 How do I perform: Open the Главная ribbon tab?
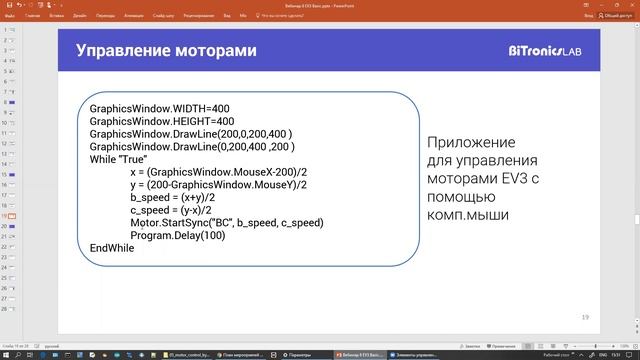33,16
